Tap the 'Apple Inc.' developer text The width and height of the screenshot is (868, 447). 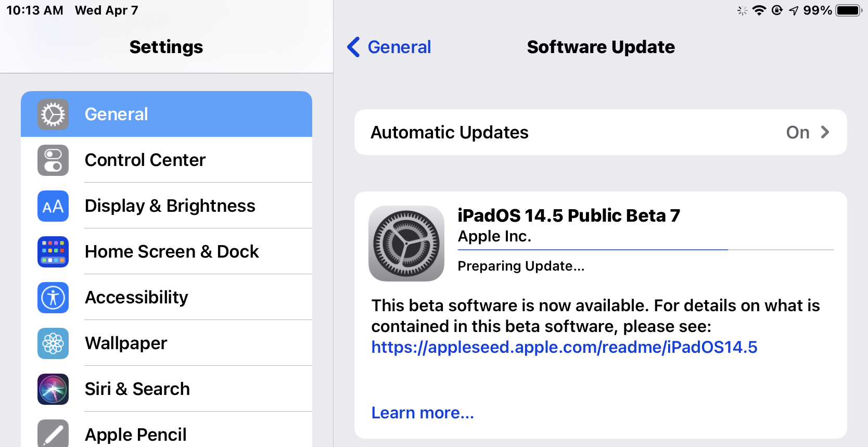click(x=494, y=236)
